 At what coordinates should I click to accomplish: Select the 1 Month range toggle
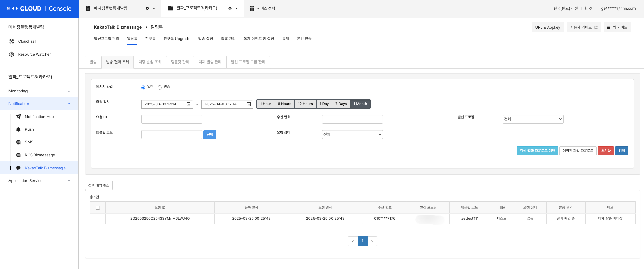point(360,104)
